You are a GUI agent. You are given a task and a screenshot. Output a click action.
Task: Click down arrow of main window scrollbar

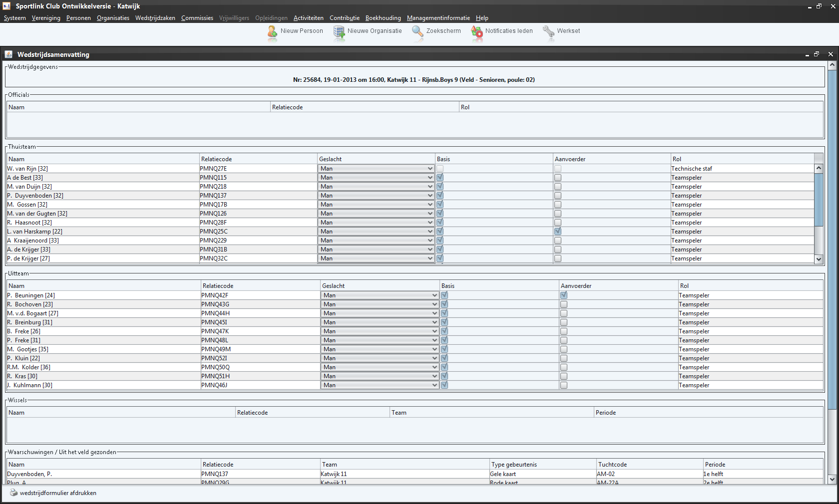832,479
